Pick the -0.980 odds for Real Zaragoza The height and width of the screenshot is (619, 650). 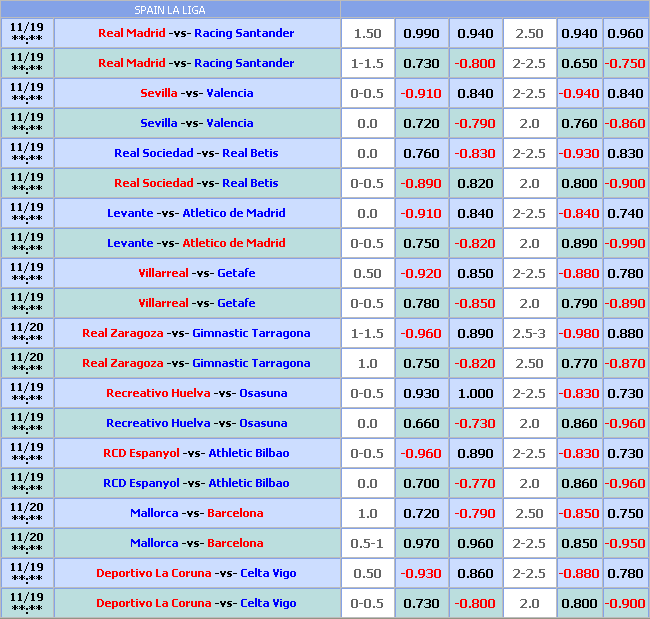coord(579,333)
